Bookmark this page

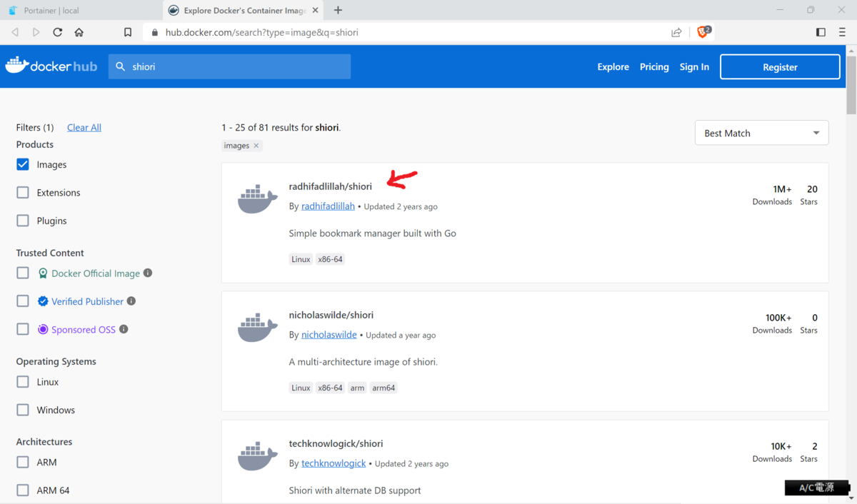[128, 32]
